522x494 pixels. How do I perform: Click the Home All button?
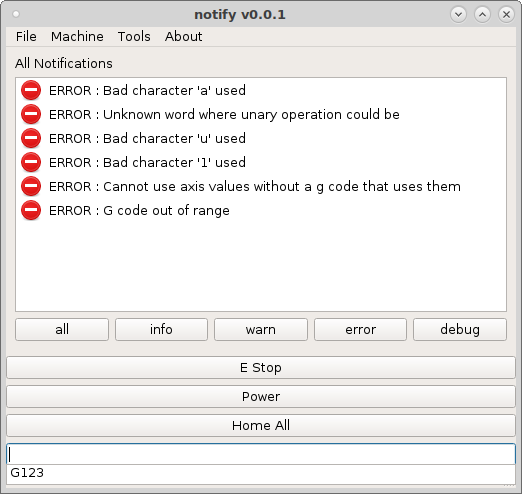pos(261,425)
